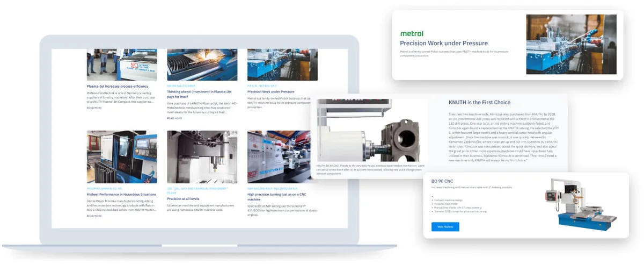Open the Read More link under Plasma-Jet increases process-efficiency
The image size is (644, 264).
(94, 108)
